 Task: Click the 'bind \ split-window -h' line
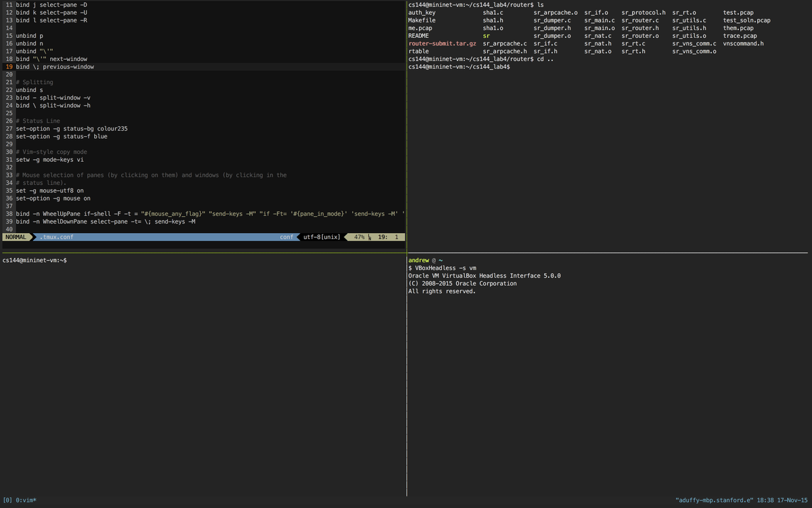pyautogui.click(x=53, y=106)
